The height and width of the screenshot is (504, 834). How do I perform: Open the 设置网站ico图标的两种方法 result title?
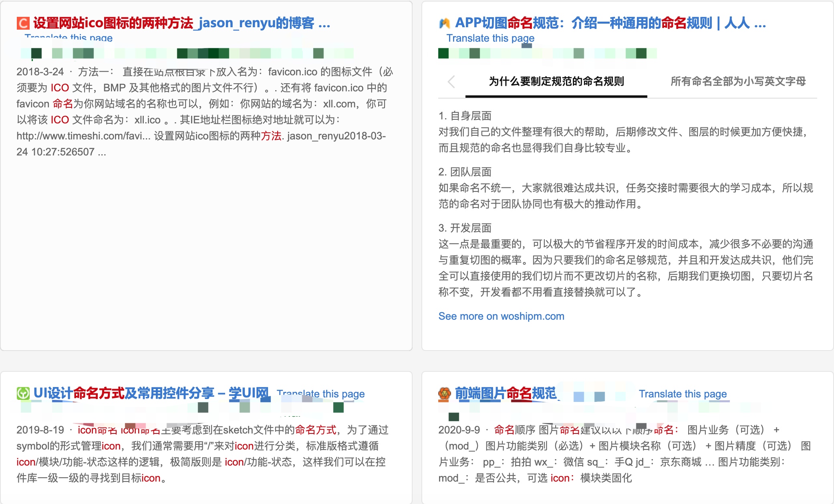click(181, 23)
